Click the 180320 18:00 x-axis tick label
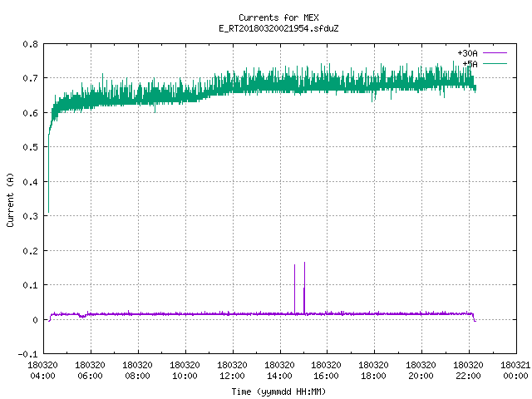 tap(374, 371)
